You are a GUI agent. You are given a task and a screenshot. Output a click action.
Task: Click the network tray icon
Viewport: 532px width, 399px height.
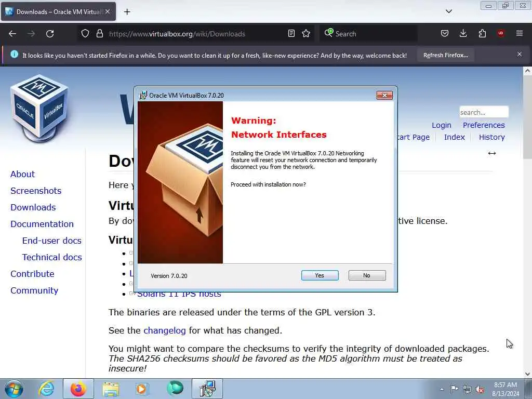tap(467, 389)
